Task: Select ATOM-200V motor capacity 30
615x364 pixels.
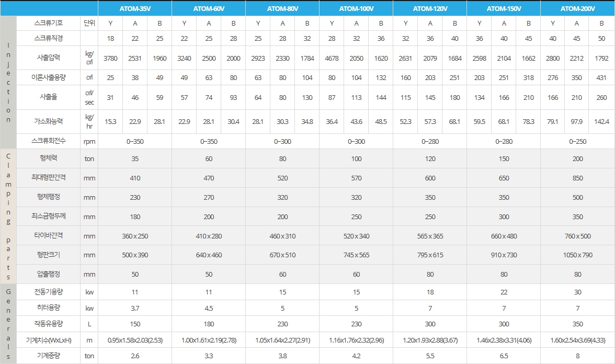Action: (577, 292)
